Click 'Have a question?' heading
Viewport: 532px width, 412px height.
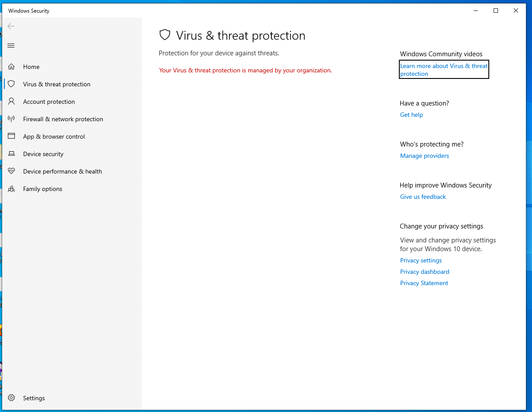click(x=424, y=103)
